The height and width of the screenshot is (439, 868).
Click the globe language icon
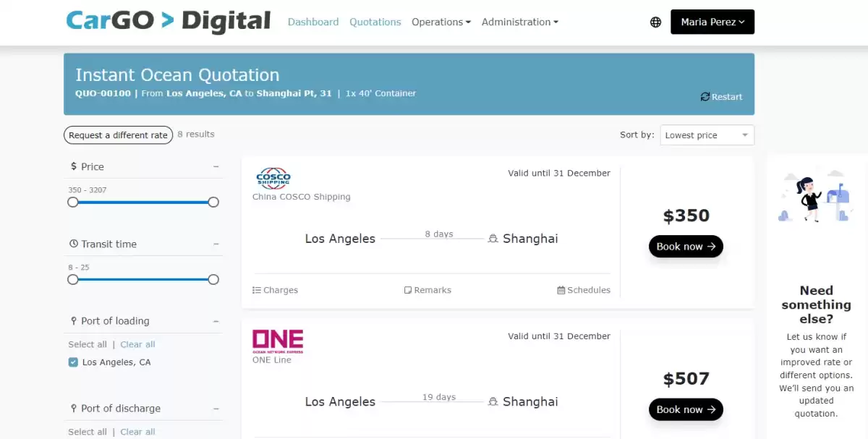655,22
